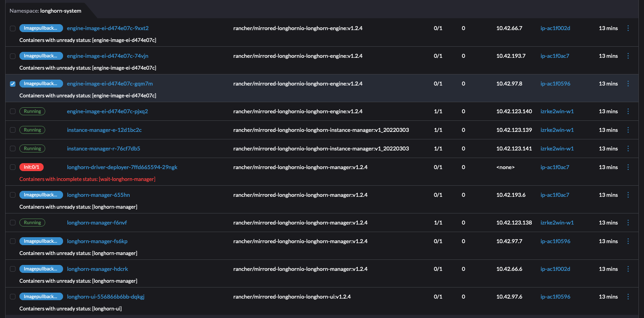Go to node izrke2win-w1 for longhorn-manager-f6nvf

pos(557,223)
